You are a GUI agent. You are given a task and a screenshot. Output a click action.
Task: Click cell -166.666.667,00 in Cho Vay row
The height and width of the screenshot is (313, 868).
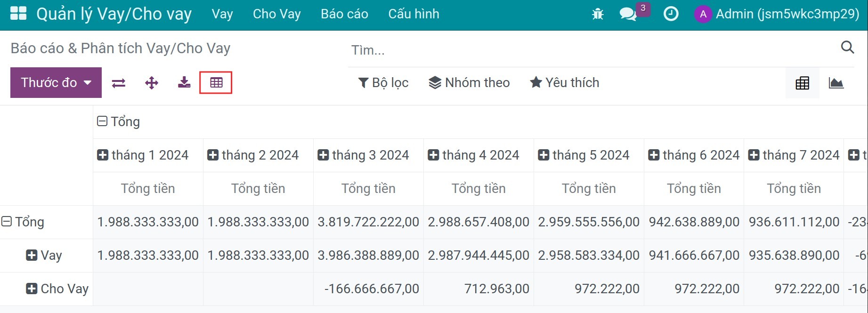(368, 289)
